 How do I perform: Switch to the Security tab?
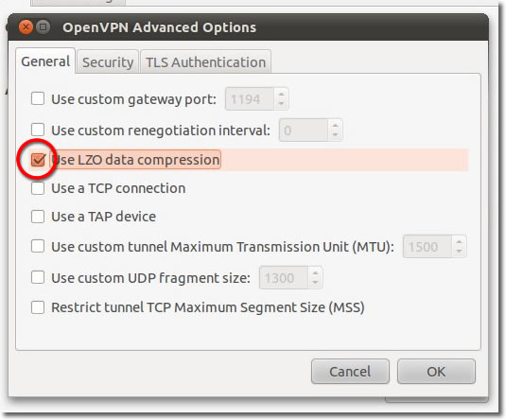[108, 62]
